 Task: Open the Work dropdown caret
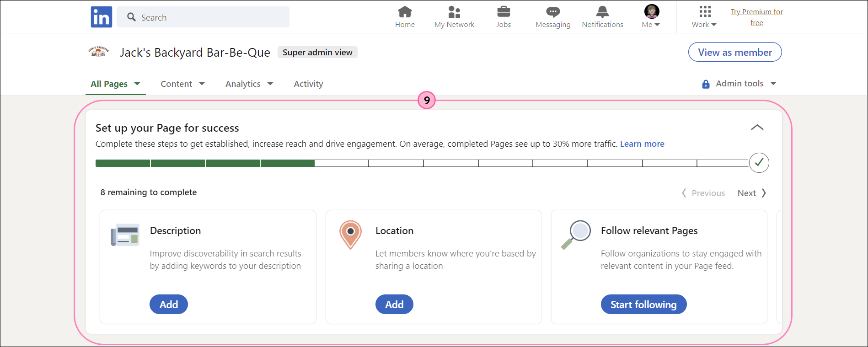click(714, 25)
